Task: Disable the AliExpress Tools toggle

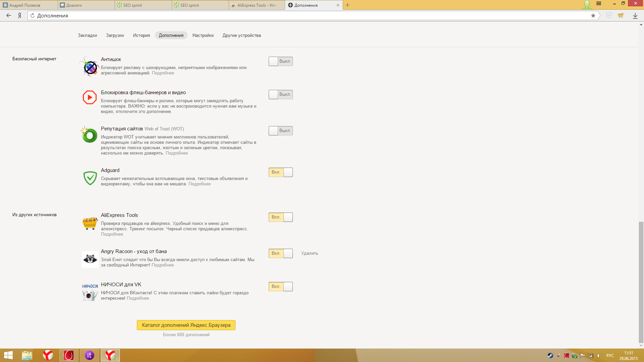Action: point(280,217)
